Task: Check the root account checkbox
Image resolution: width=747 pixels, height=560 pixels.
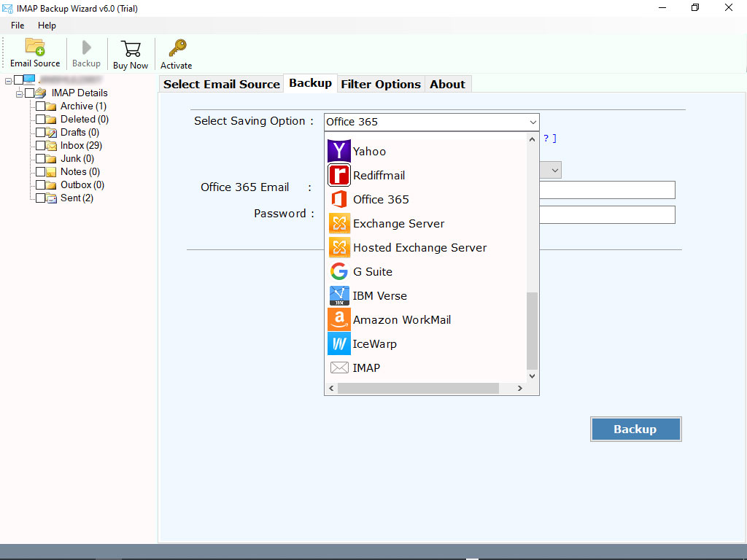Action: click(18, 79)
